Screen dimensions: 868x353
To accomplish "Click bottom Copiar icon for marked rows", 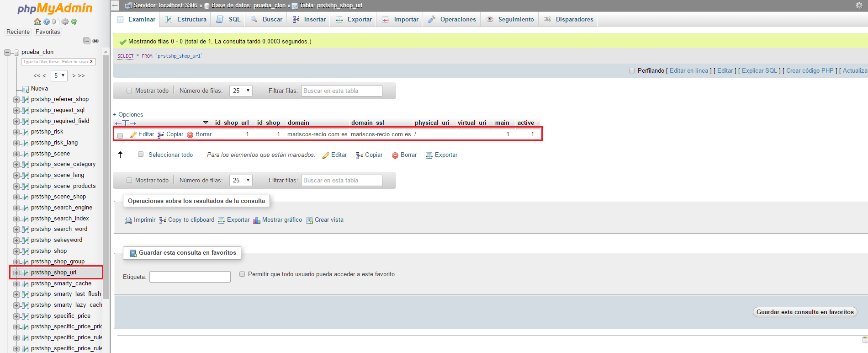I will tap(360, 155).
